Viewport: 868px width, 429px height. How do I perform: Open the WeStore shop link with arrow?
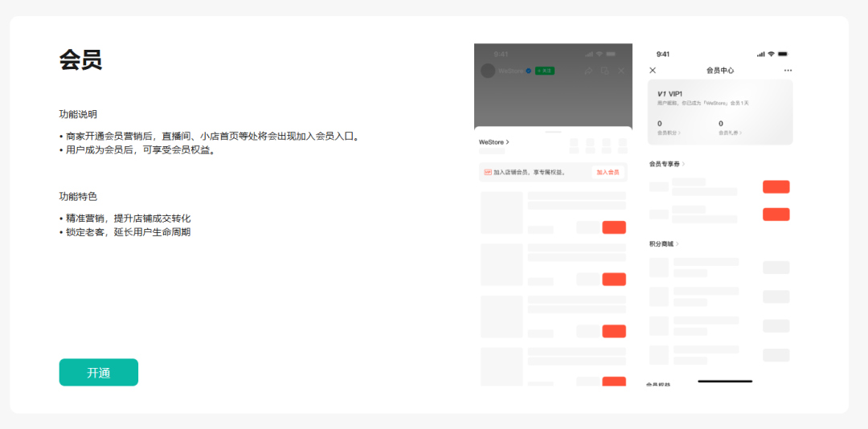(x=494, y=142)
